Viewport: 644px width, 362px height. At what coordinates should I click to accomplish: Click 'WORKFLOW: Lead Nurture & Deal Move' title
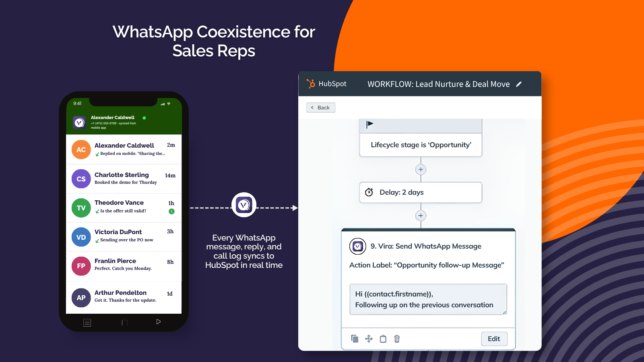click(438, 84)
